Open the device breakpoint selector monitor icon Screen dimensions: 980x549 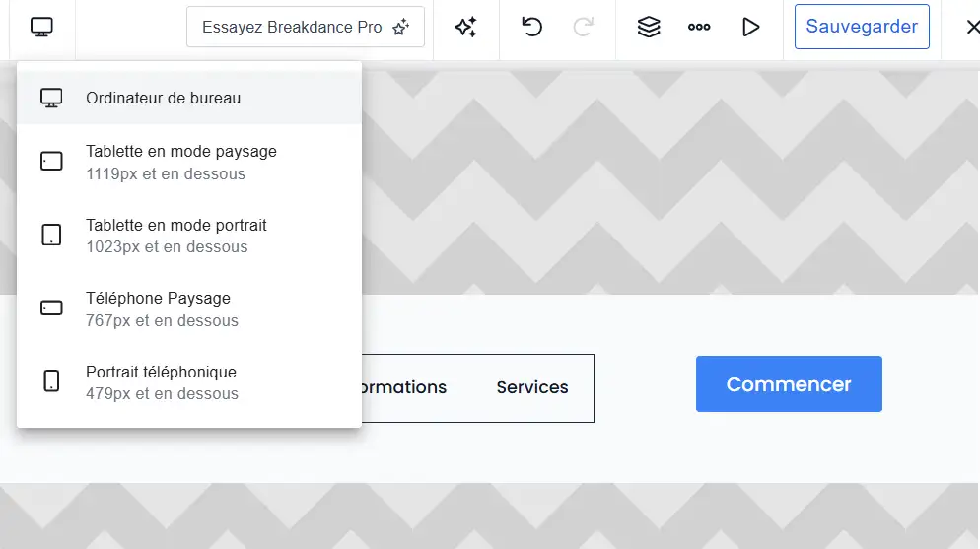pos(41,27)
